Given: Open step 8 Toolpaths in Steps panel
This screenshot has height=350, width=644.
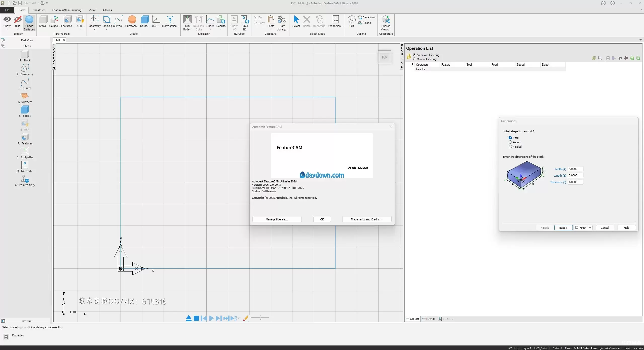Looking at the screenshot, I should tap(25, 153).
